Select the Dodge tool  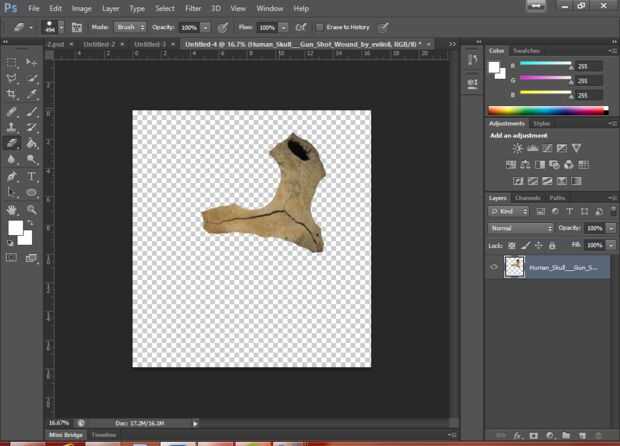tap(32, 159)
